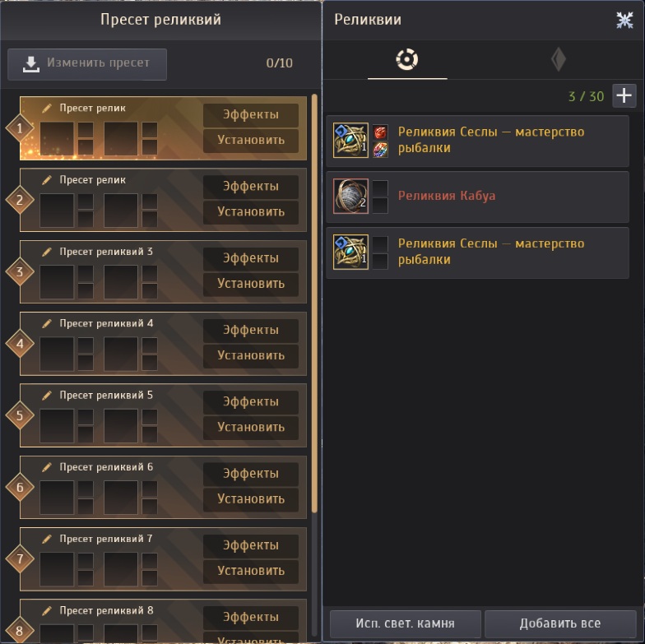Select the preset 3 diamond number badge
Viewport: 645px width, 644px height.
click(20, 271)
